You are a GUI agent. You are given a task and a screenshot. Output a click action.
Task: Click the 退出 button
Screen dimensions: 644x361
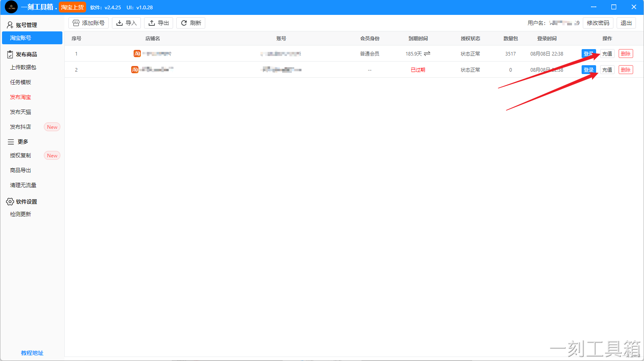(626, 23)
